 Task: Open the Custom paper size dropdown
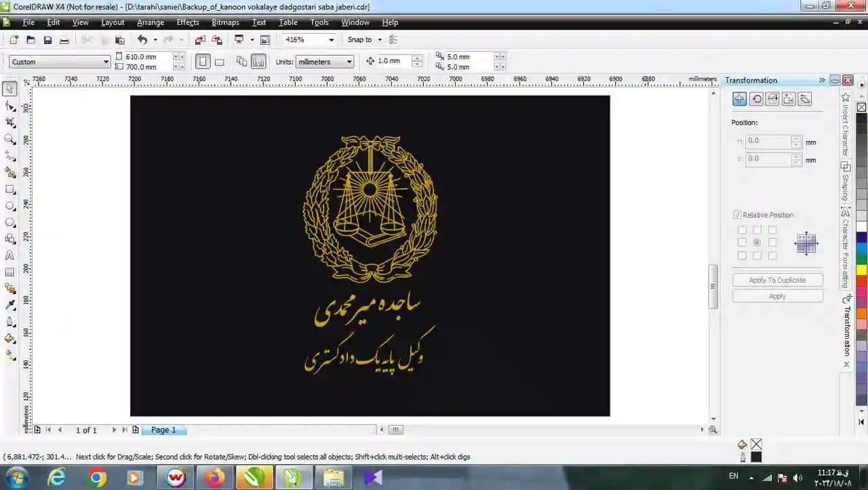click(106, 62)
